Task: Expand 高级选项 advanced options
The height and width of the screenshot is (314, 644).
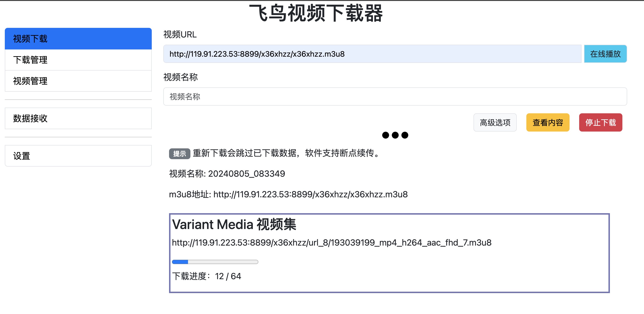Action: (495, 122)
